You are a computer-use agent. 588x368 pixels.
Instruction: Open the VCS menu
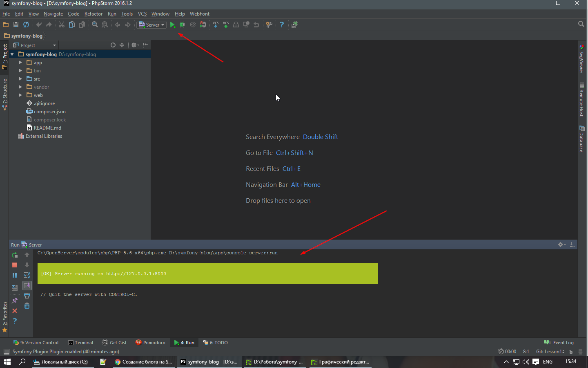click(x=142, y=13)
